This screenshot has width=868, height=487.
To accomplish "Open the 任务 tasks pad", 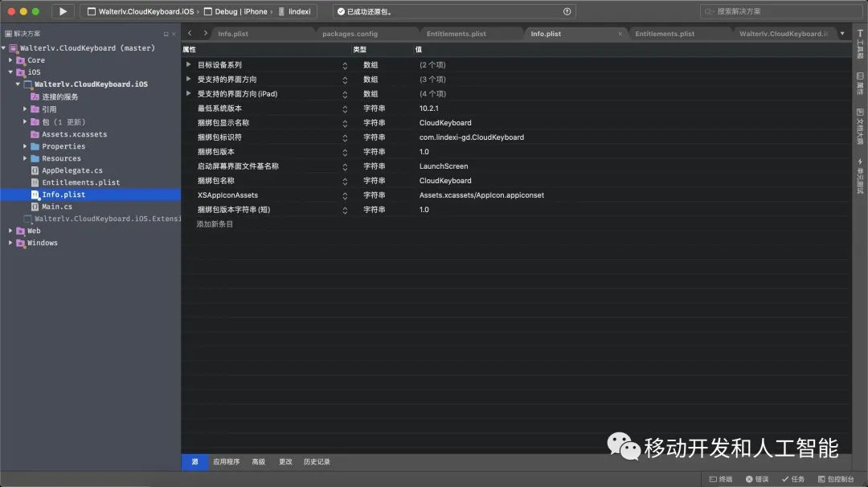I will tap(793, 479).
